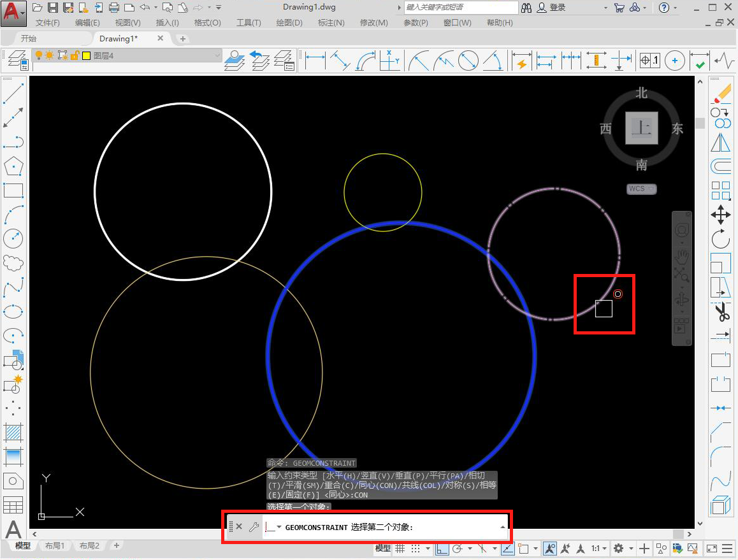Close the Drawing1* tab
The image size is (738, 560).
point(161,38)
